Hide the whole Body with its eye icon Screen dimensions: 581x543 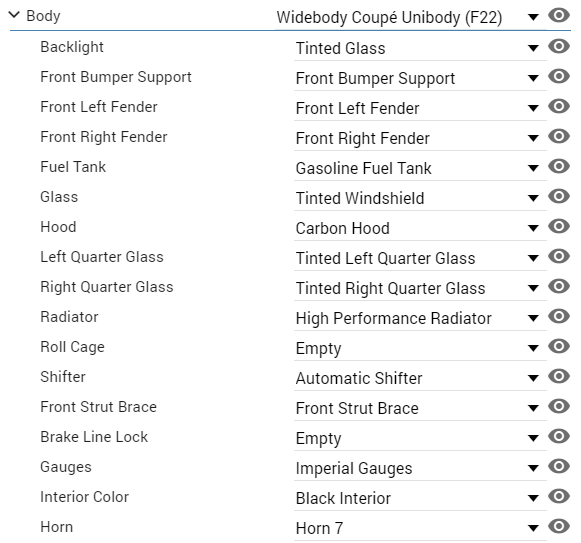[x=558, y=15]
